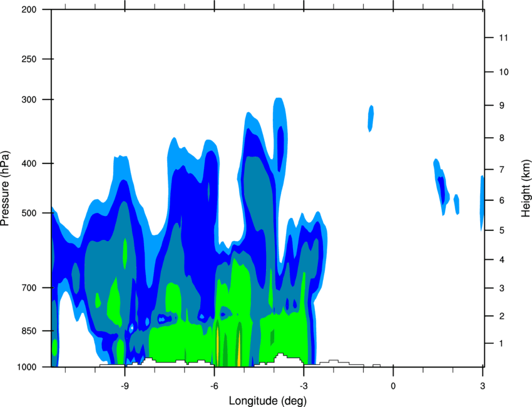Click the "Longitude (deg)" axis title

point(268,401)
